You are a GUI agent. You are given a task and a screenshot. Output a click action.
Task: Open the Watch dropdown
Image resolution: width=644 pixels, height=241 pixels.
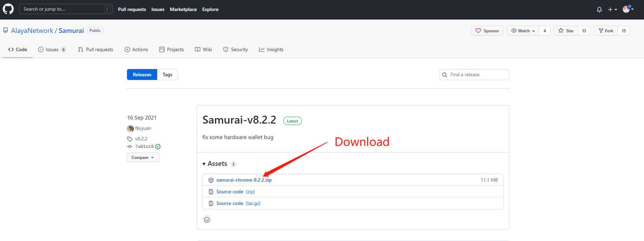tap(523, 31)
